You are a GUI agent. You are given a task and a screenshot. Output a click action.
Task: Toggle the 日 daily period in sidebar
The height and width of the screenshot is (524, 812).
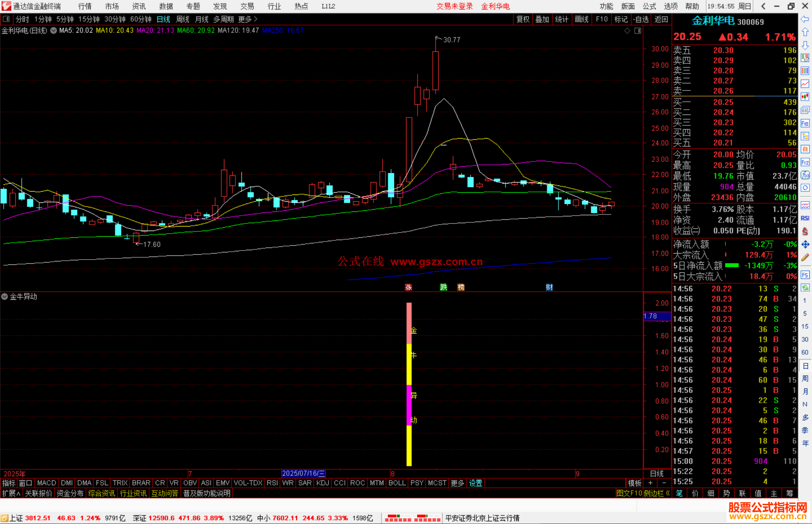pyautogui.click(x=805, y=365)
